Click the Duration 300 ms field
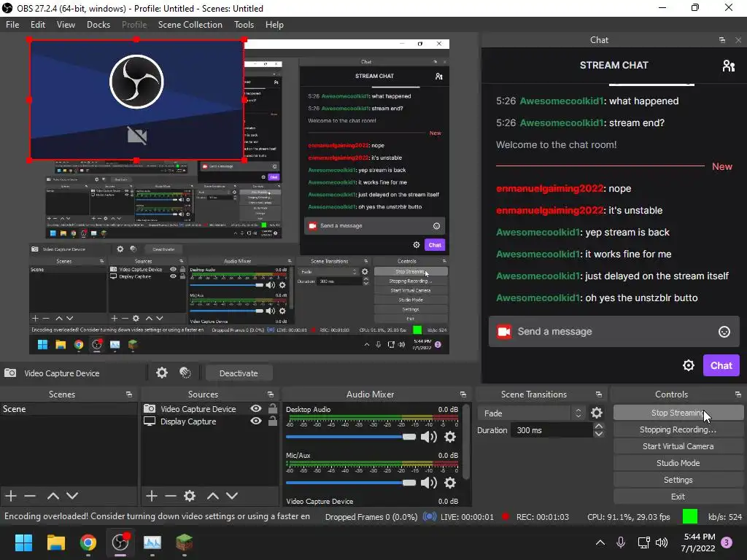747x560 pixels. click(x=551, y=430)
